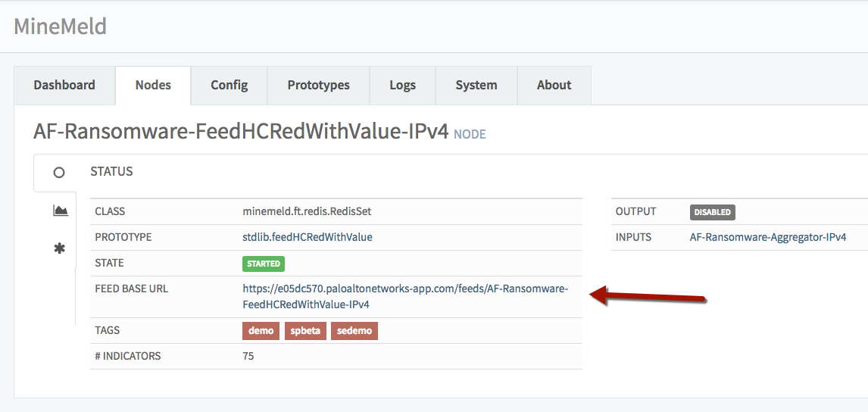
Task: Select the asterisk icon side tab
Action: point(59,248)
